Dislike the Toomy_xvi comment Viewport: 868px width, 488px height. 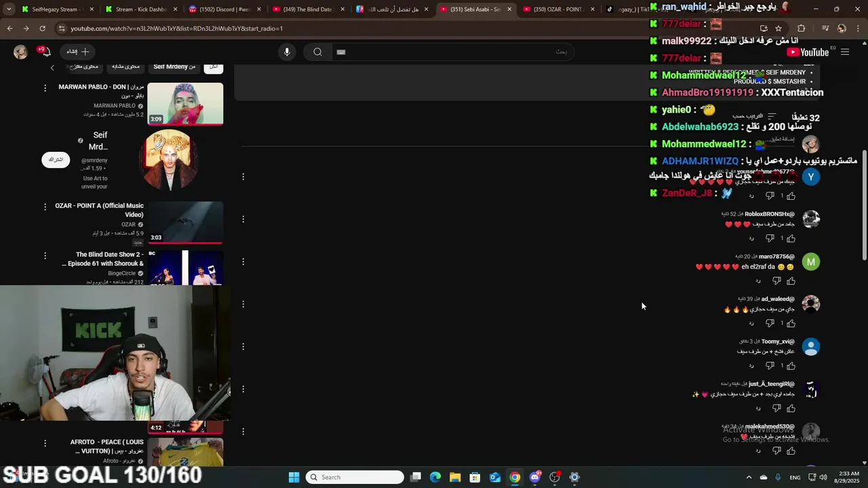coord(770,366)
